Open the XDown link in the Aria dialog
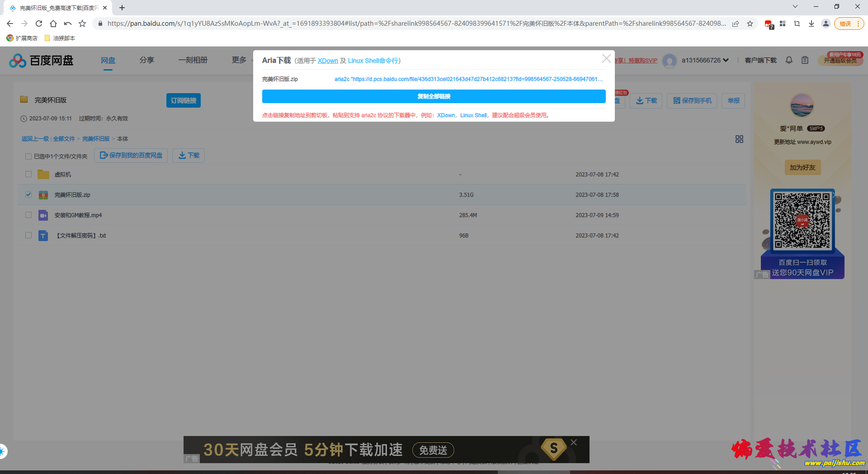The width and height of the screenshot is (868, 474). coord(328,60)
